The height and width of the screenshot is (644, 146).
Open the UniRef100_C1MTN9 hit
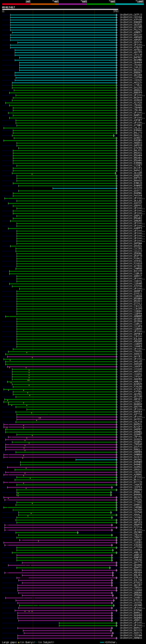131,77
